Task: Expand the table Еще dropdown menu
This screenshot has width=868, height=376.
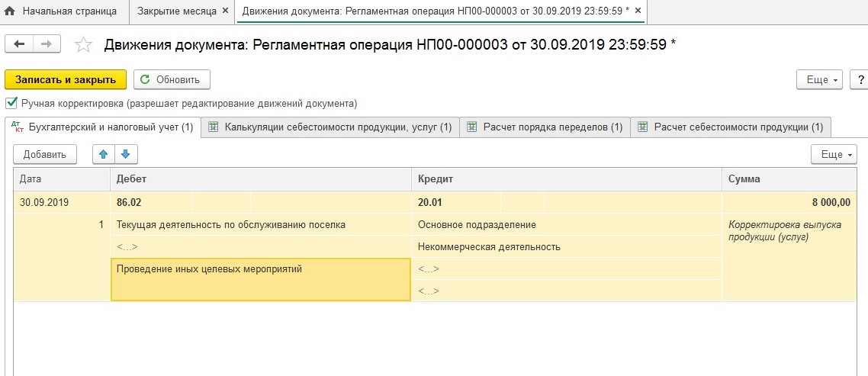Action: coord(833,154)
